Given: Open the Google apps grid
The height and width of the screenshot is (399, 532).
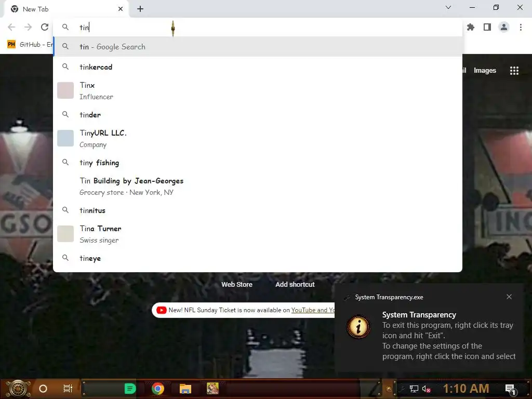Looking at the screenshot, I should point(514,71).
